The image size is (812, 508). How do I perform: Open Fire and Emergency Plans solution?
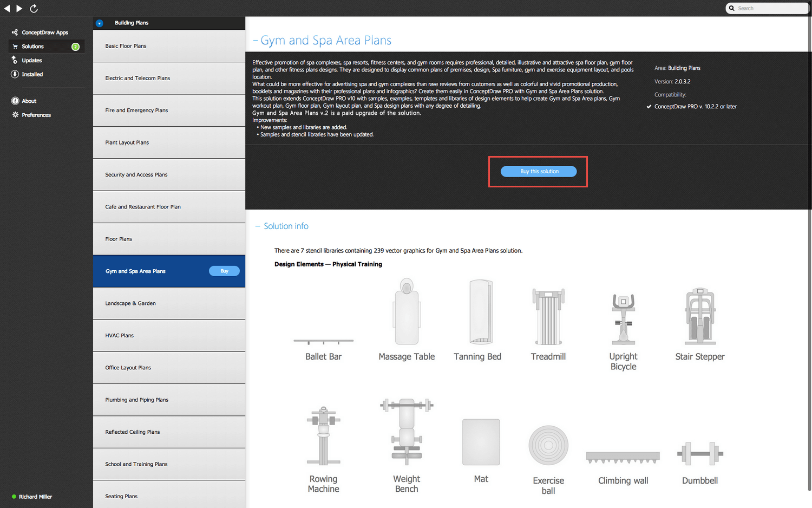click(x=169, y=110)
